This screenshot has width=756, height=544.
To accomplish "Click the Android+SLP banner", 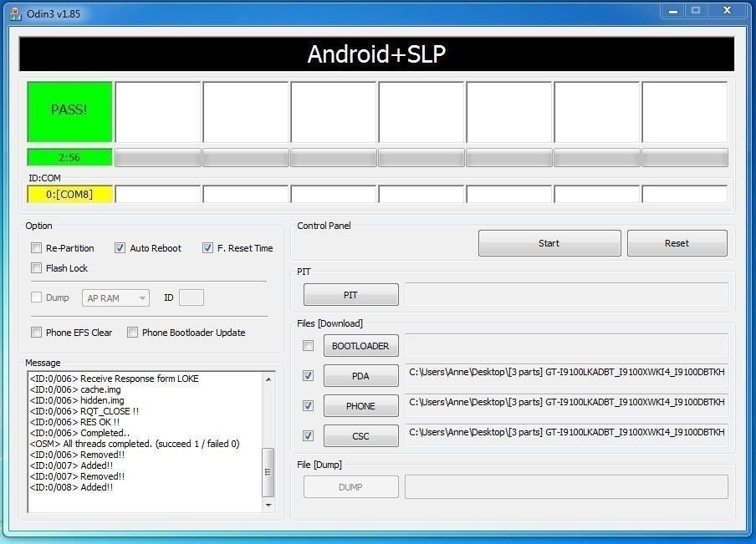I will point(376,54).
